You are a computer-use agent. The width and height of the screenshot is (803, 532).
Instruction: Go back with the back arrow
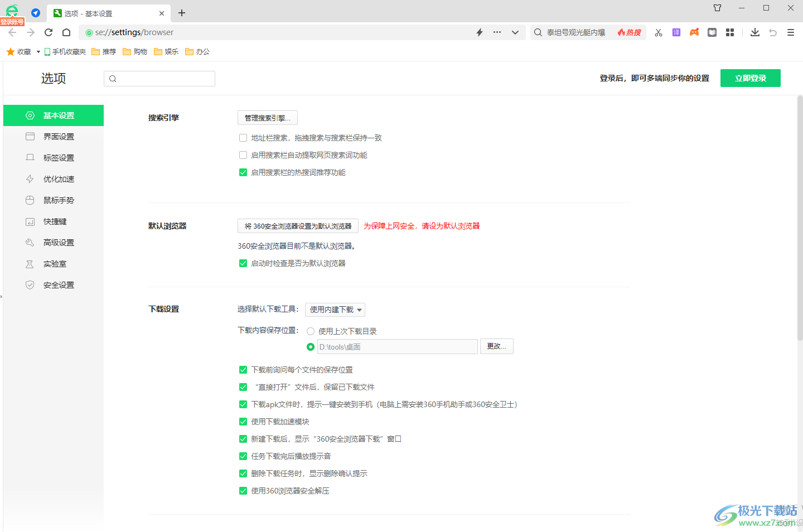pyautogui.click(x=12, y=32)
